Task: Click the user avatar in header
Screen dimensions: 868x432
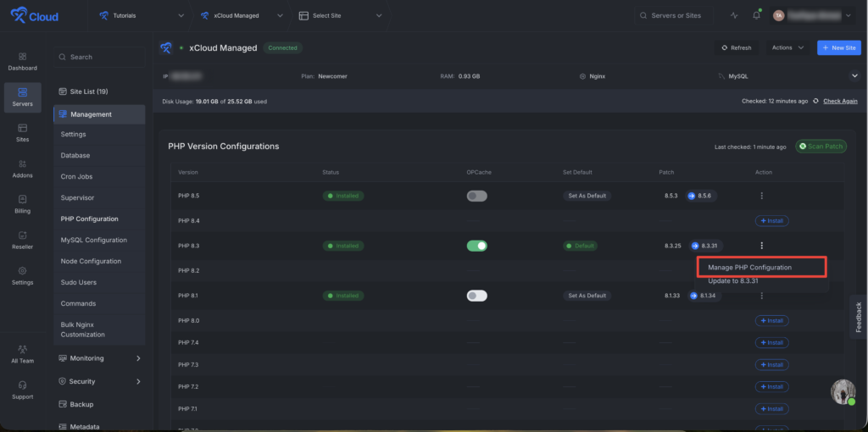Action: point(778,15)
